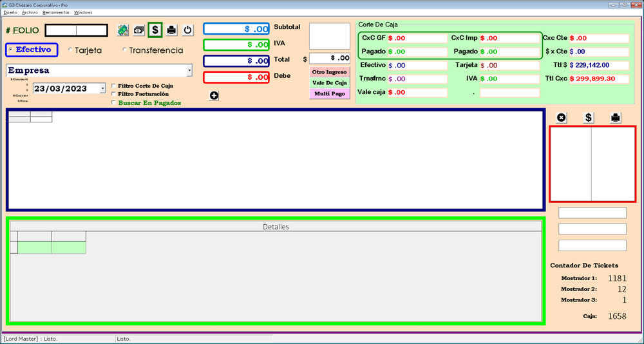Click the round plus icon below Debe field
The image size is (644, 344).
point(214,95)
